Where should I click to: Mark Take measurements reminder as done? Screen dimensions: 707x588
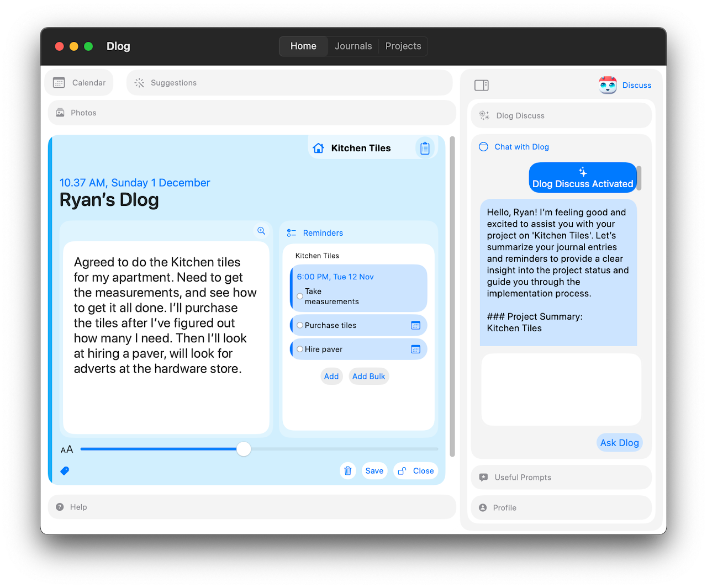tap(300, 296)
